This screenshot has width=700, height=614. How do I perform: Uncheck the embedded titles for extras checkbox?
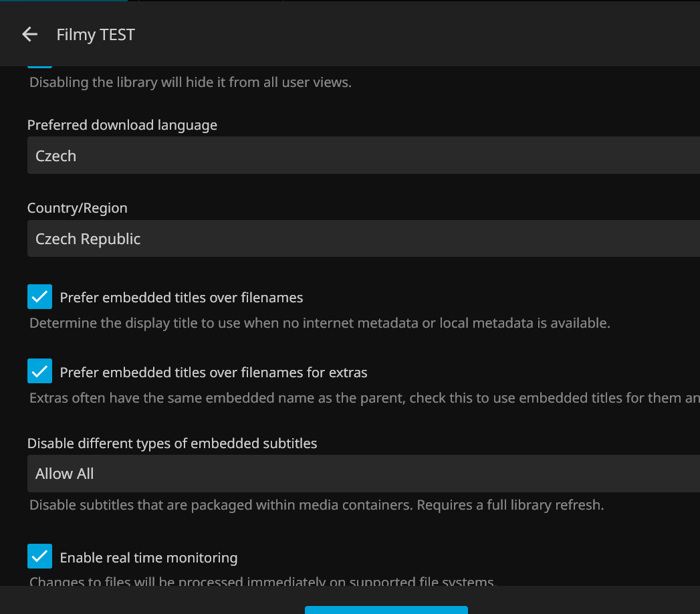(x=40, y=371)
